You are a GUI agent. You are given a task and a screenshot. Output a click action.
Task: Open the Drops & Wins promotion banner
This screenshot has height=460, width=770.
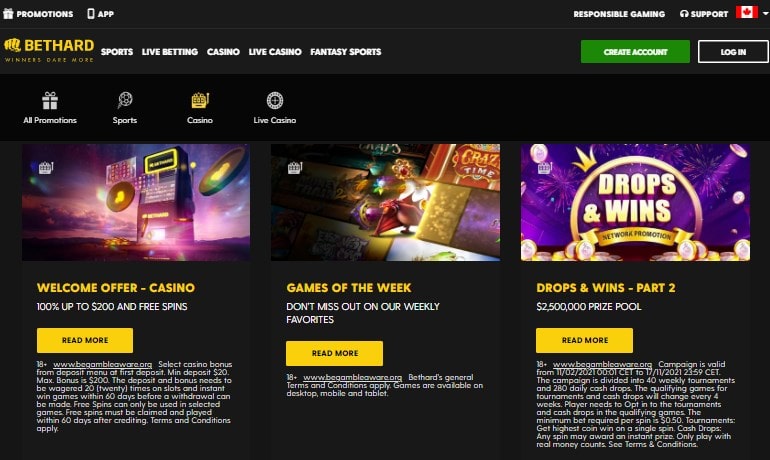coord(635,202)
